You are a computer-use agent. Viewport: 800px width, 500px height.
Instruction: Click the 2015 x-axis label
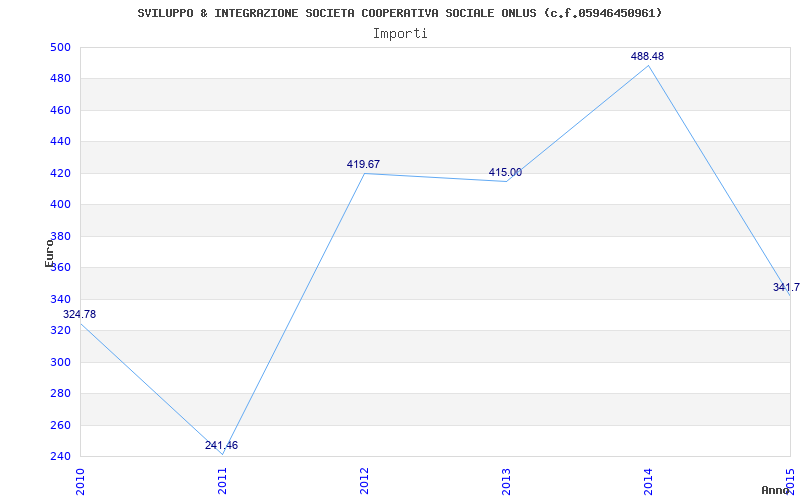pyautogui.click(x=790, y=481)
